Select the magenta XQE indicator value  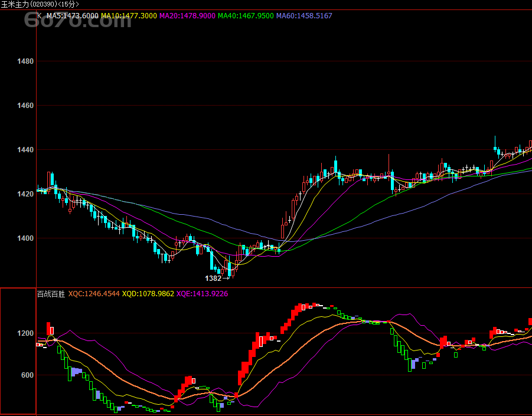point(202,293)
